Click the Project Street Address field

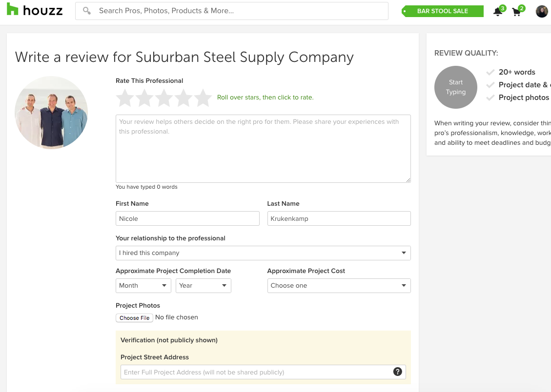[x=263, y=372]
